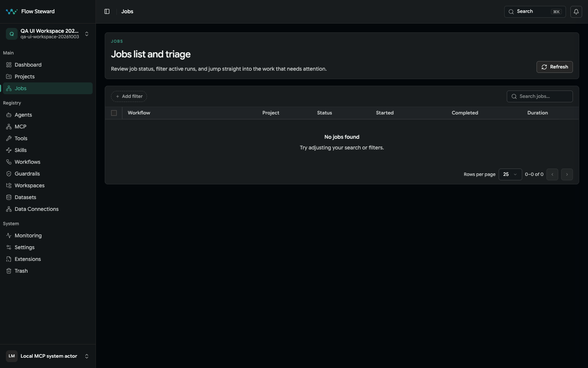Click the Guardrails shield icon
Screen dimensions: 588x368
pos(9,174)
